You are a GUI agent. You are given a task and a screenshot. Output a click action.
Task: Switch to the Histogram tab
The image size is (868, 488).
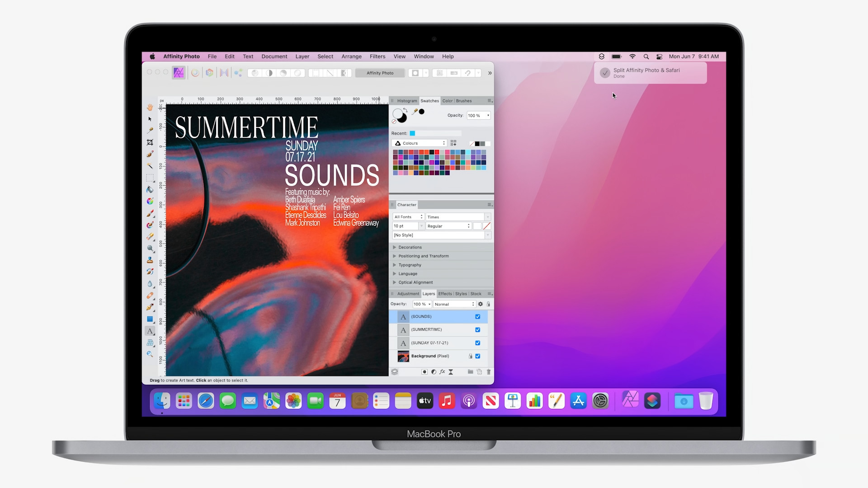(407, 101)
